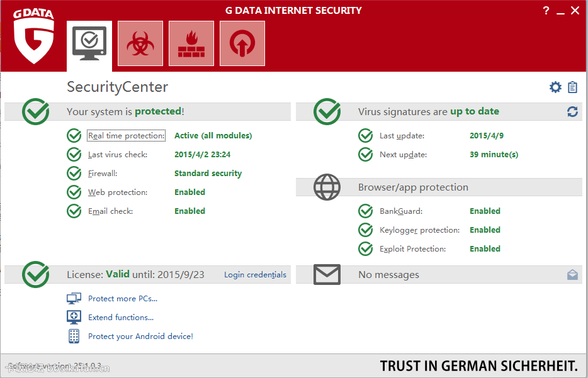Viewport: 588px width, 378px height.
Task: Click Protect more PCs link
Action: (123, 299)
